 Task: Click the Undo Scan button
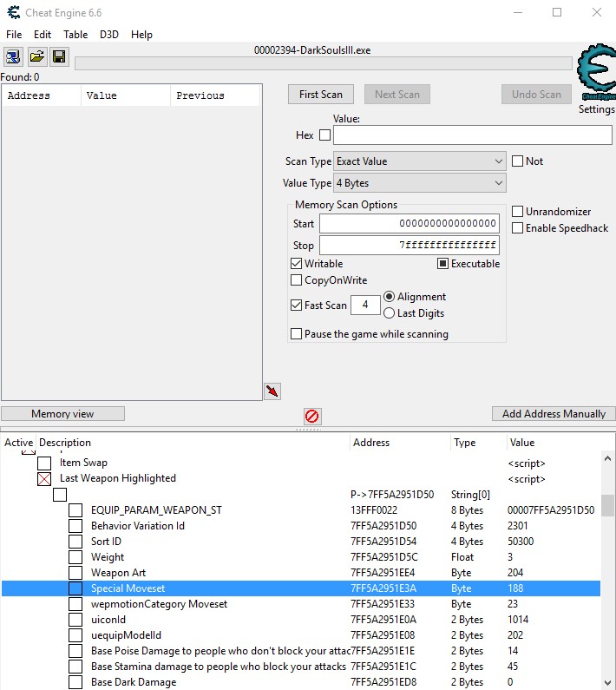536,95
